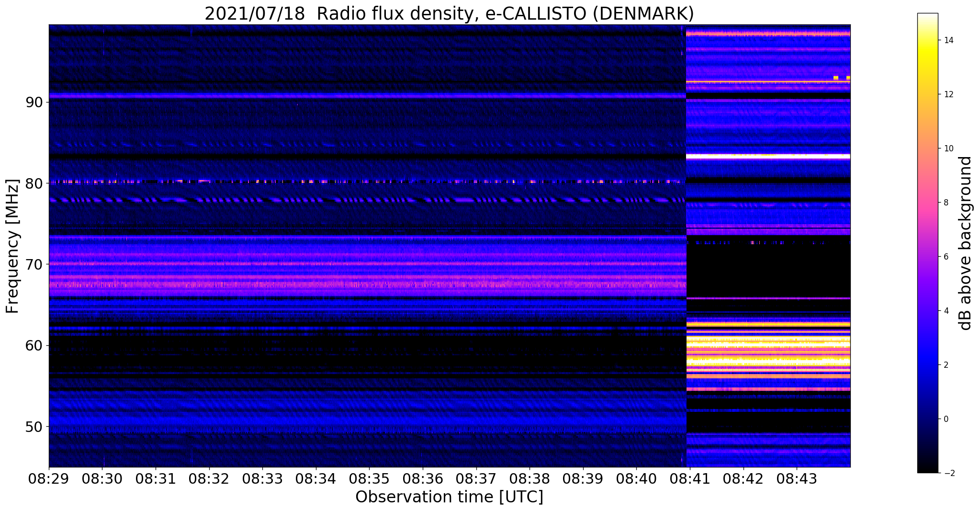
Task: Click the small yellow spot near 93 MHz at right
Action: coord(836,78)
